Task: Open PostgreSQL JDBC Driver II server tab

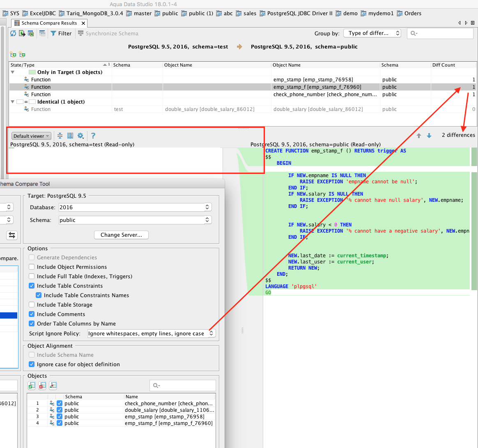Action: point(296,14)
